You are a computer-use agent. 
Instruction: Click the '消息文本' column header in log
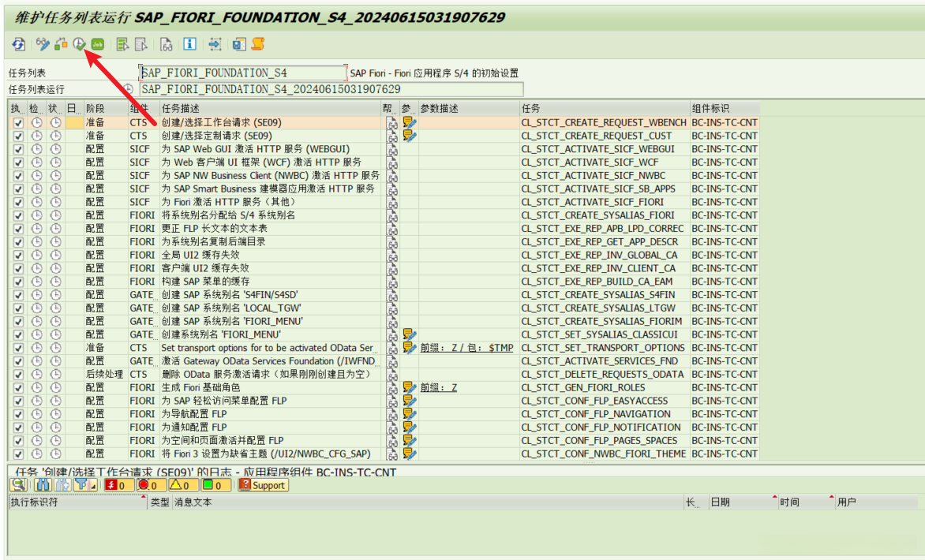pyautogui.click(x=193, y=502)
